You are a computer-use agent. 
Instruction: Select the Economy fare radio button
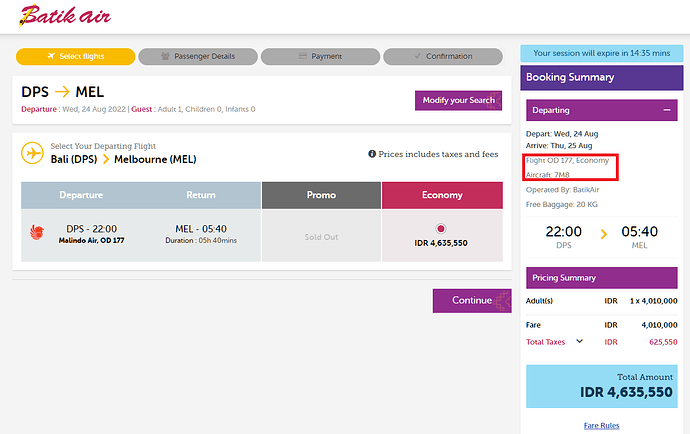pos(441,228)
